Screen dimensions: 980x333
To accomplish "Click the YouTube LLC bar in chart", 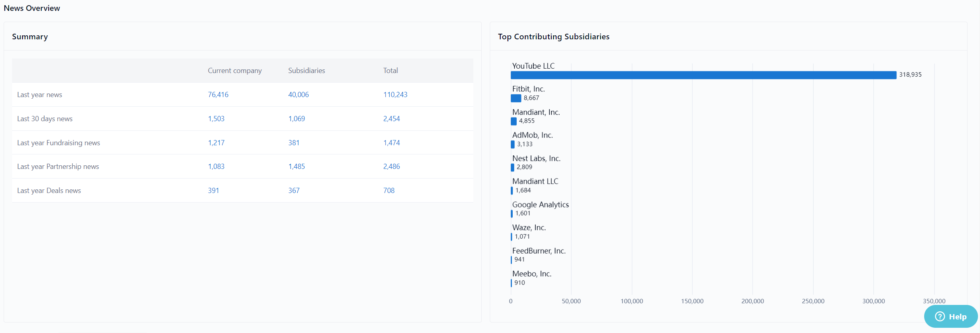I will (x=703, y=75).
